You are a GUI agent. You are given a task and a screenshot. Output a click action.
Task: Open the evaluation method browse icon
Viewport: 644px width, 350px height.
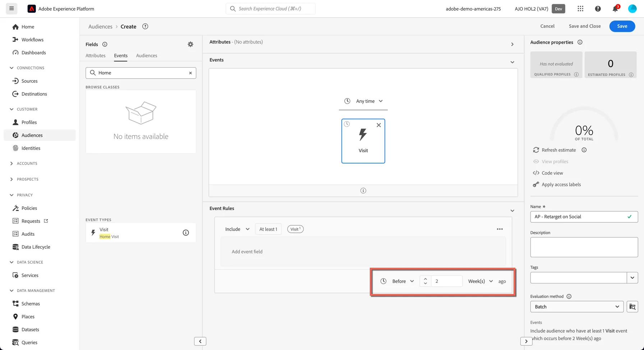pyautogui.click(x=632, y=307)
